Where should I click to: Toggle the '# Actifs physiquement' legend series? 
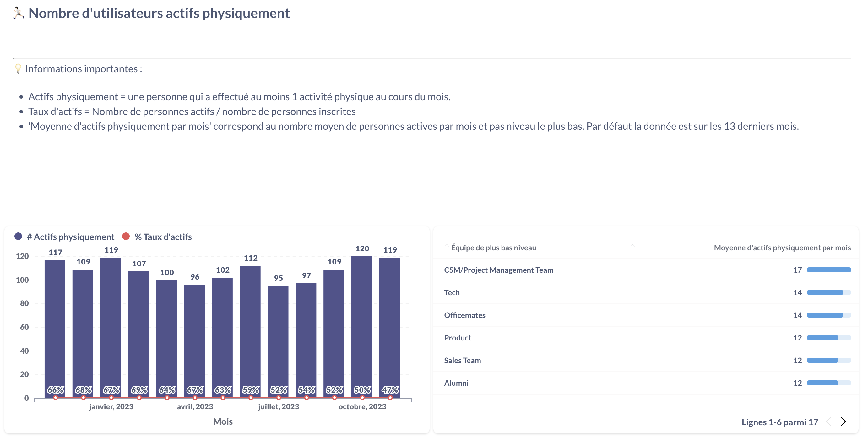point(70,237)
